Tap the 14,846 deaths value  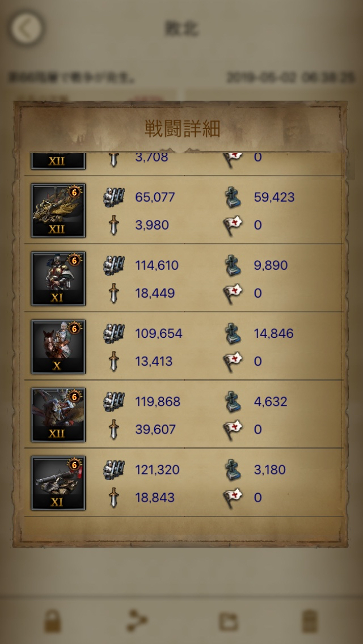274,333
